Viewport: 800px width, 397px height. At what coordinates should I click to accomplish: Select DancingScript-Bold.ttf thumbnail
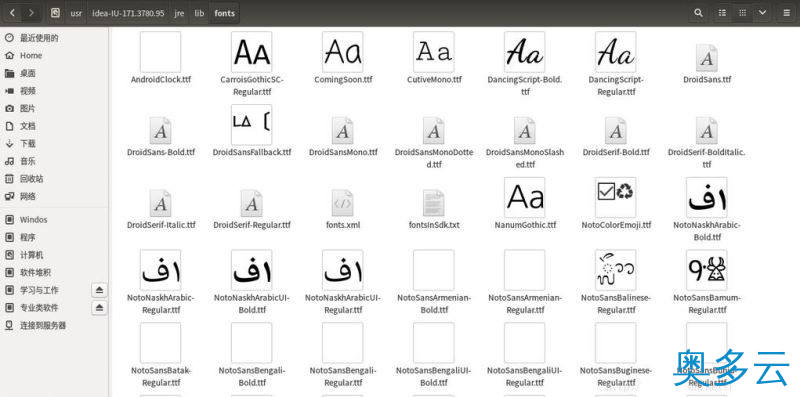point(524,52)
